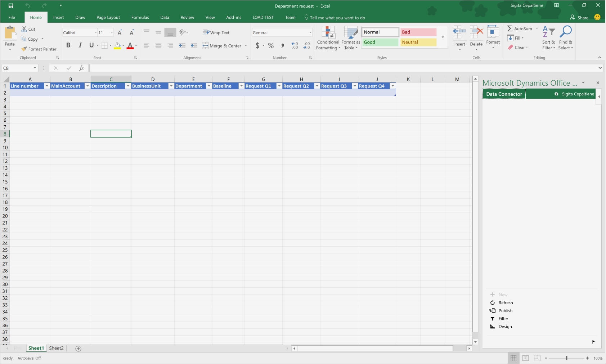Switch to the Formulas ribbon tab
Image resolution: width=606 pixels, height=364 pixels.
140,17
